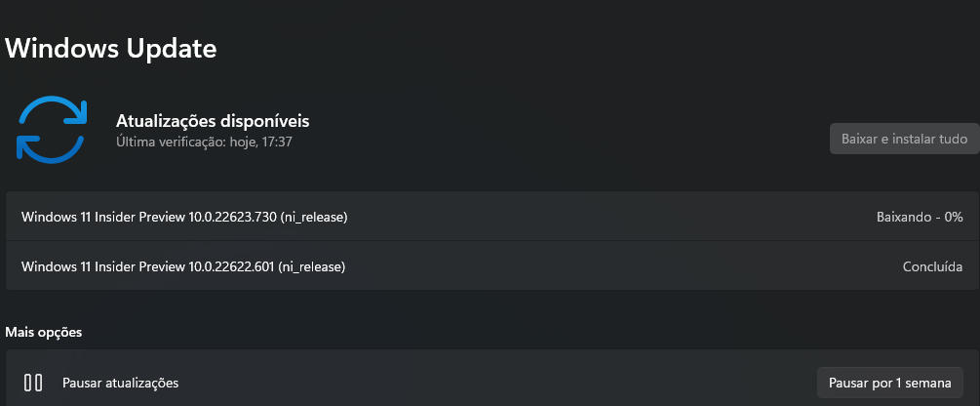
Task: Click the Última verificação timestamp text
Action: point(205,142)
